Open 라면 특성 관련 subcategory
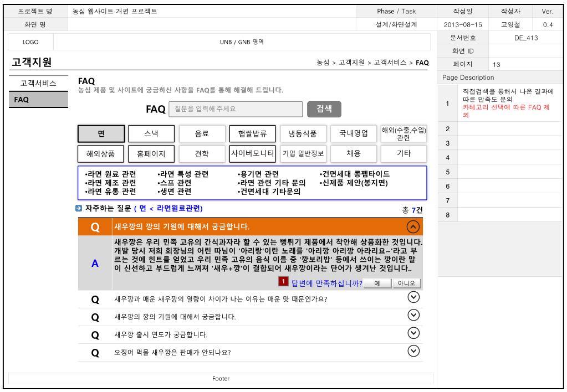The image size is (567, 392). [x=183, y=174]
